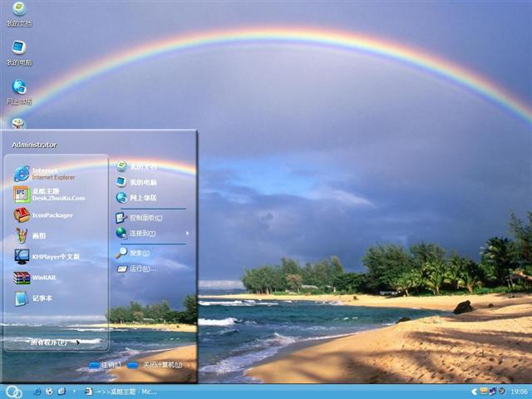
Task: Click the globe icon in Quick Launch
Action: point(49,392)
